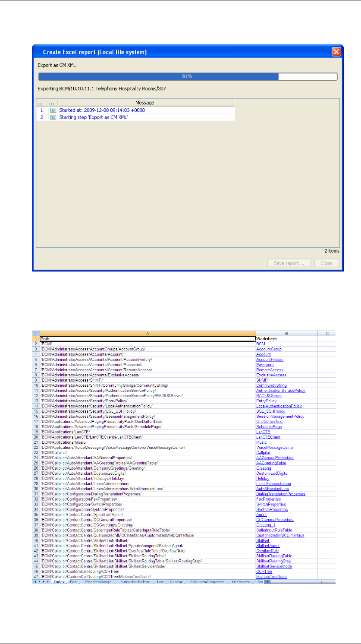The width and height of the screenshot is (361, 644).
Task: Select cell '/BCM/AdministratorAccess/SNMP/'
Action: pos(148,380)
